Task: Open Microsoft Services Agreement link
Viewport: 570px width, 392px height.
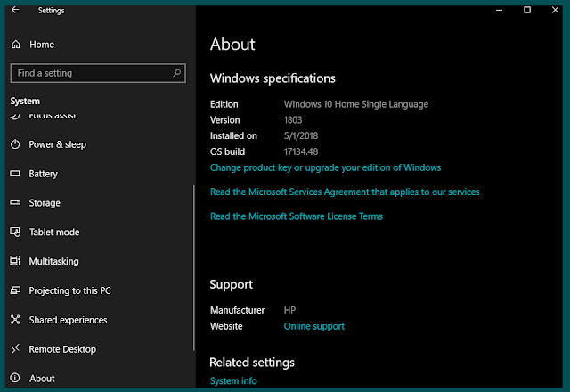Action: [x=345, y=192]
